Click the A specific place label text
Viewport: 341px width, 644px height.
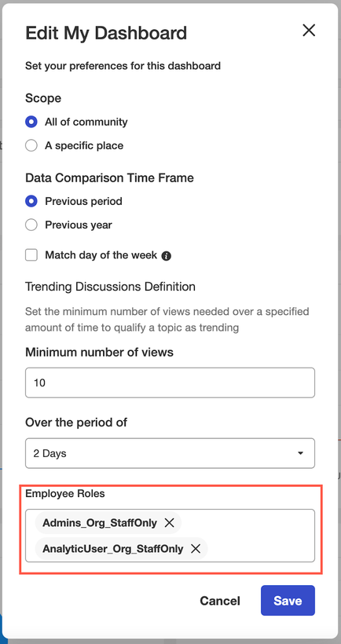(x=84, y=146)
